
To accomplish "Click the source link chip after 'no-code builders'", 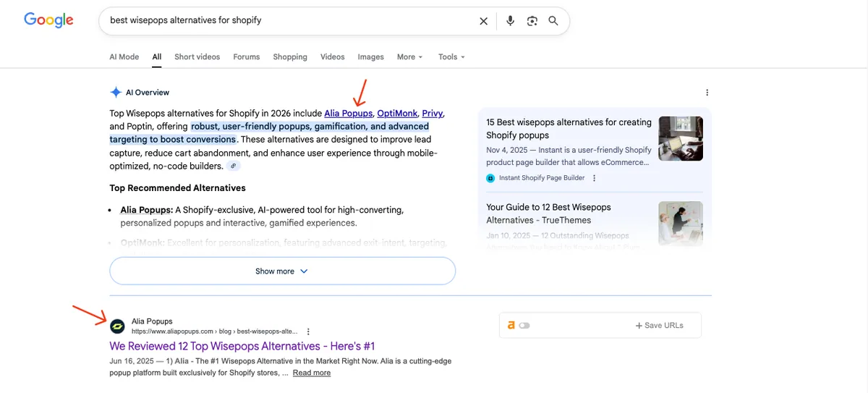I will (233, 166).
